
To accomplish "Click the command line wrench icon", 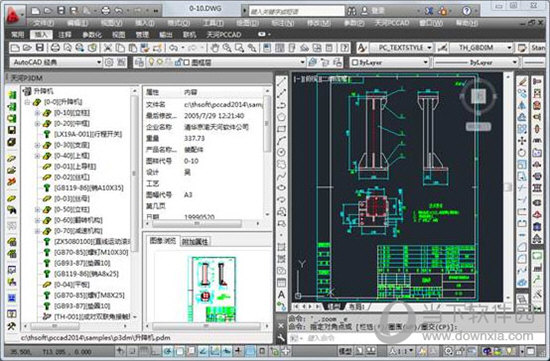I will coord(281,338).
